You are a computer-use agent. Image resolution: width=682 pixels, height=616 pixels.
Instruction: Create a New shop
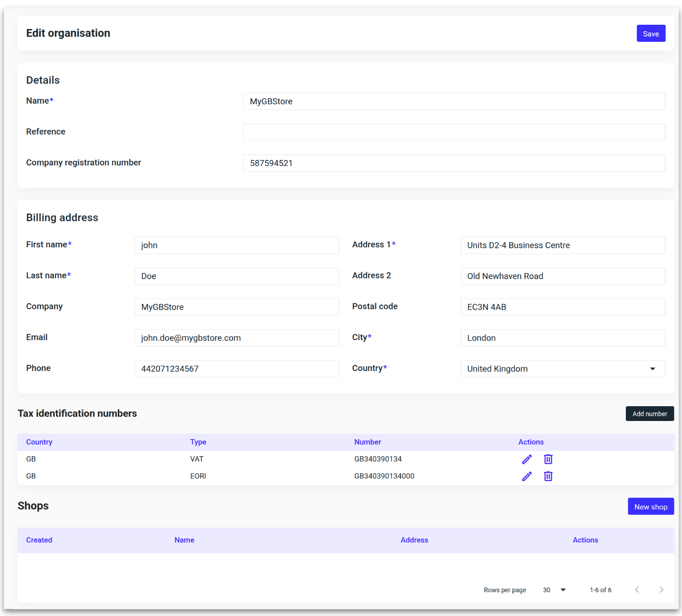point(651,506)
